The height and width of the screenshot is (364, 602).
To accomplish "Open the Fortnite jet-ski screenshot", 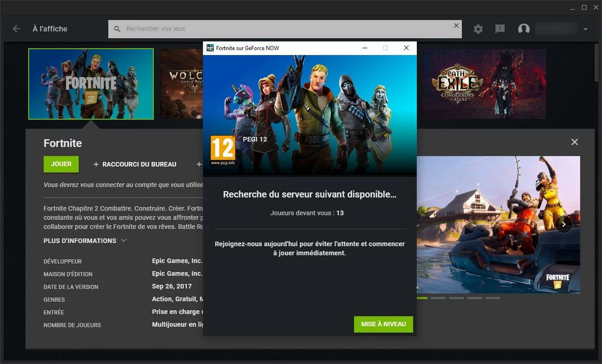I will (498, 224).
